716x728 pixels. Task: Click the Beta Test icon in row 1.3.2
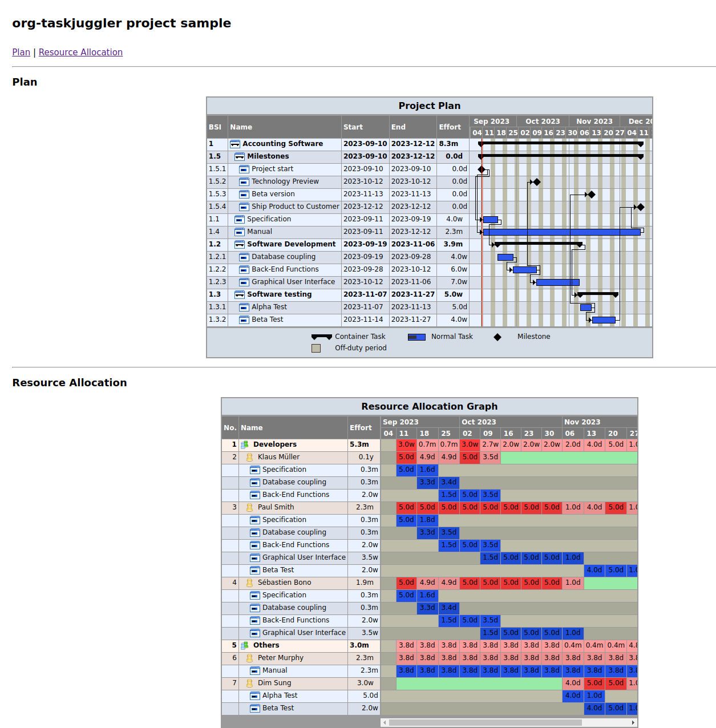tap(244, 320)
